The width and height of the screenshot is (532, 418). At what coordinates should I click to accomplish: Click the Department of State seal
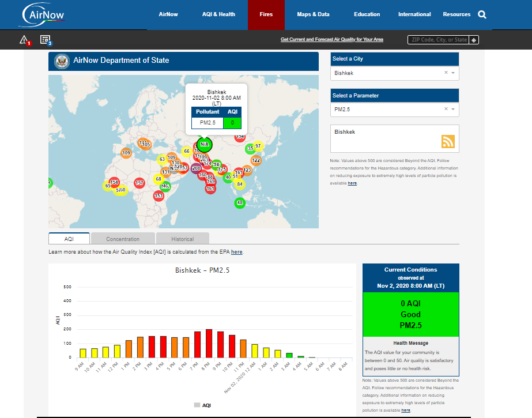61,61
